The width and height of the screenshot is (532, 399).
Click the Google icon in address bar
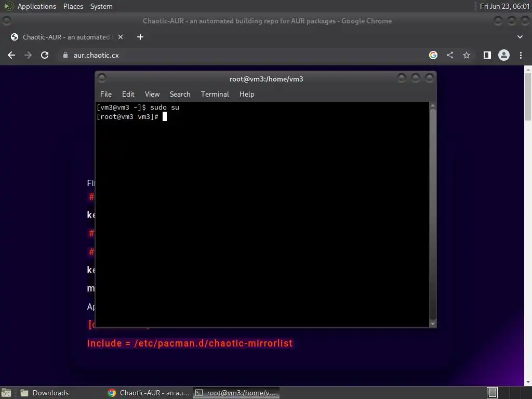(x=433, y=55)
